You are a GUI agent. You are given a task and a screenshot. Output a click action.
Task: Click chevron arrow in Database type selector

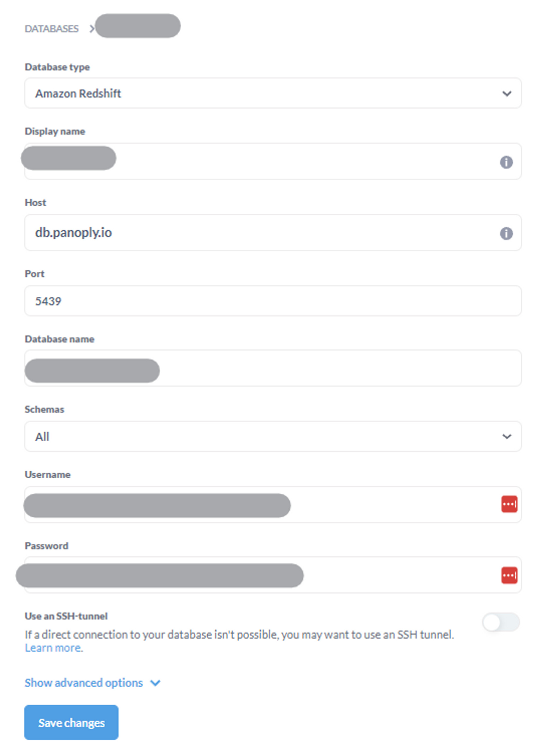tap(507, 94)
